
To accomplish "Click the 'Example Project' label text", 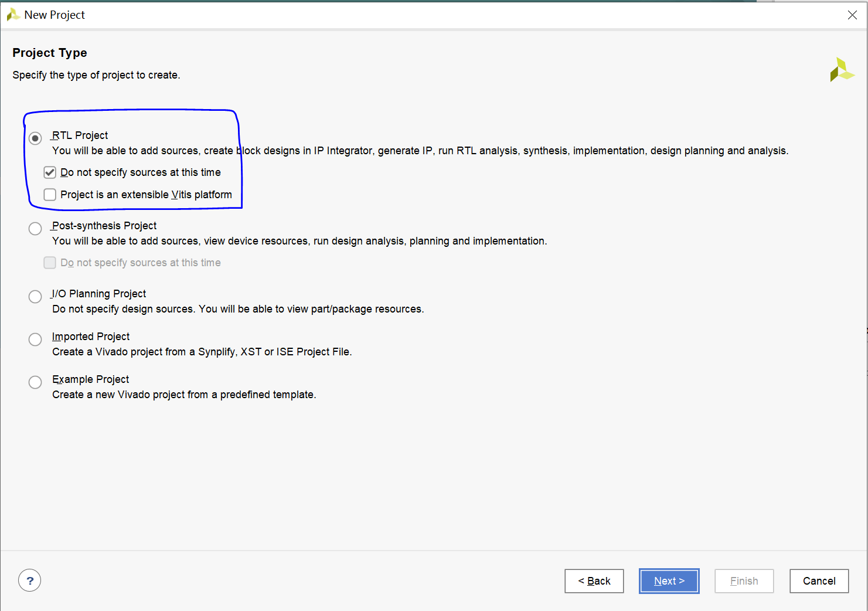I will 91,379.
